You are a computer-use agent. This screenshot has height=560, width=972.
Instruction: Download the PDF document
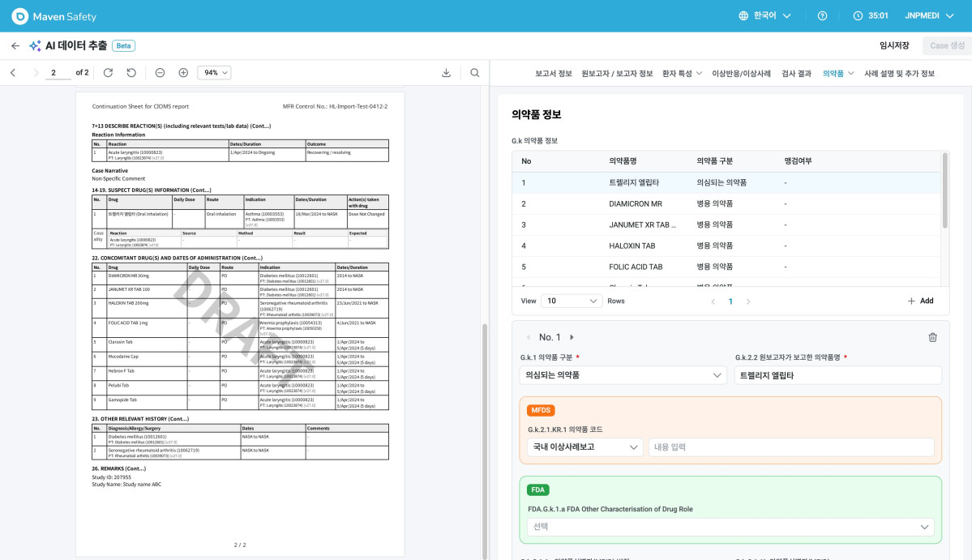point(447,72)
